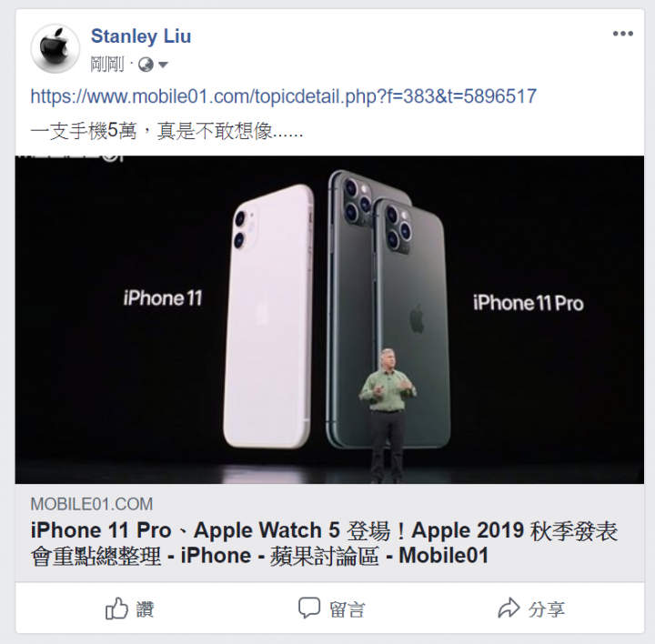
Task: Open Stanley Liu's profile name link
Action: click(x=141, y=35)
